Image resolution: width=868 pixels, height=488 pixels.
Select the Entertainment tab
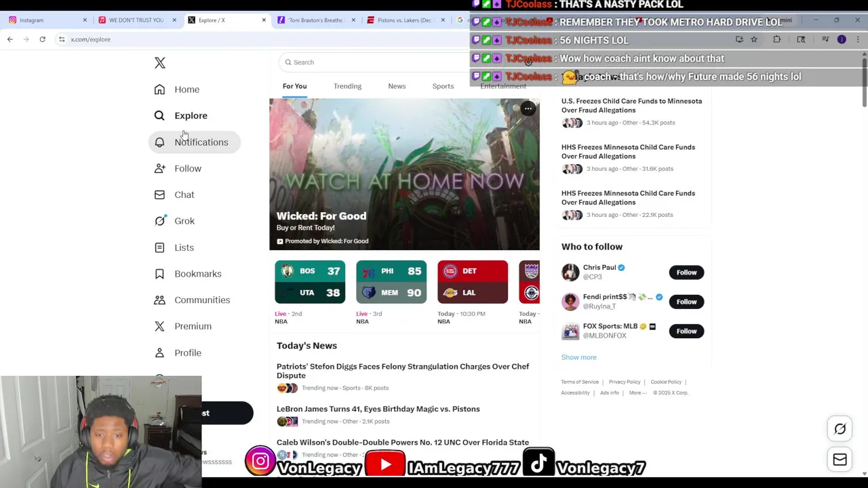pos(503,86)
